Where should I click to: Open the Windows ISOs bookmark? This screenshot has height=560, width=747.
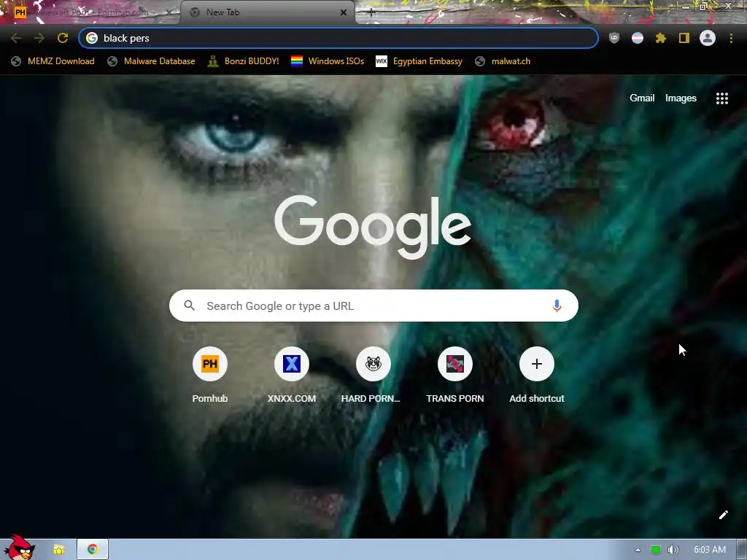pyautogui.click(x=328, y=61)
